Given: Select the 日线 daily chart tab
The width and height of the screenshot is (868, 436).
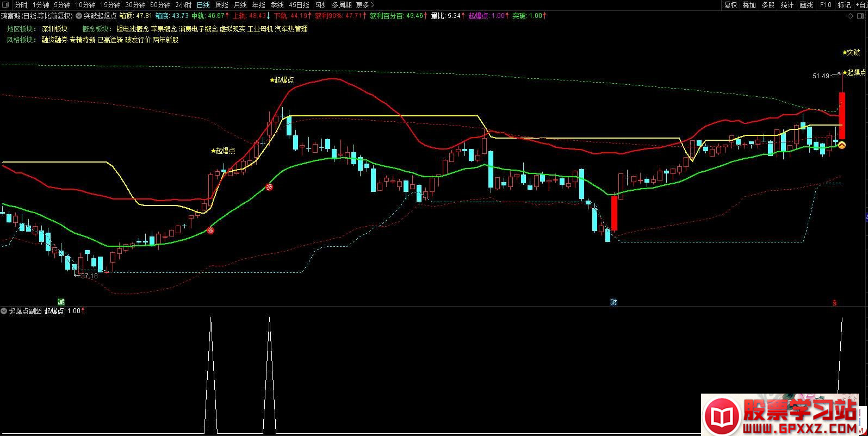Looking at the screenshot, I should pos(203,5).
